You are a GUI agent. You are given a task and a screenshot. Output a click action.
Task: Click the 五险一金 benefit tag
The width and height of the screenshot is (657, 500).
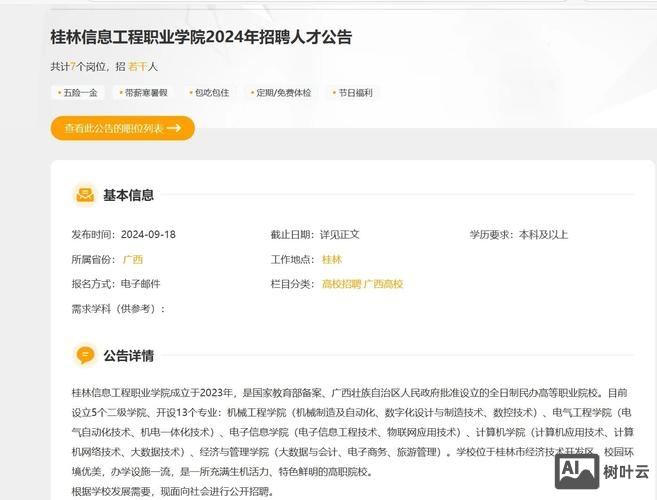pyautogui.click(x=78, y=93)
